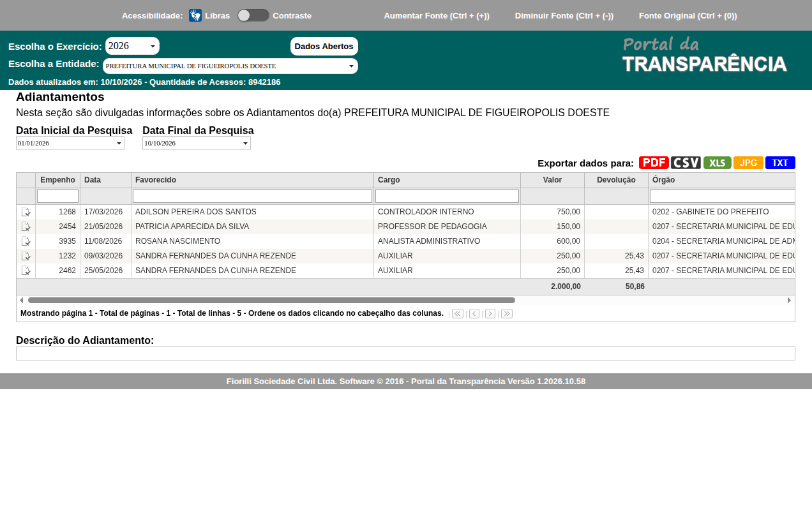812x513 pixels.
Task: Click Diminuir Fonte (Ctrl + (-))
Action: [x=564, y=16]
